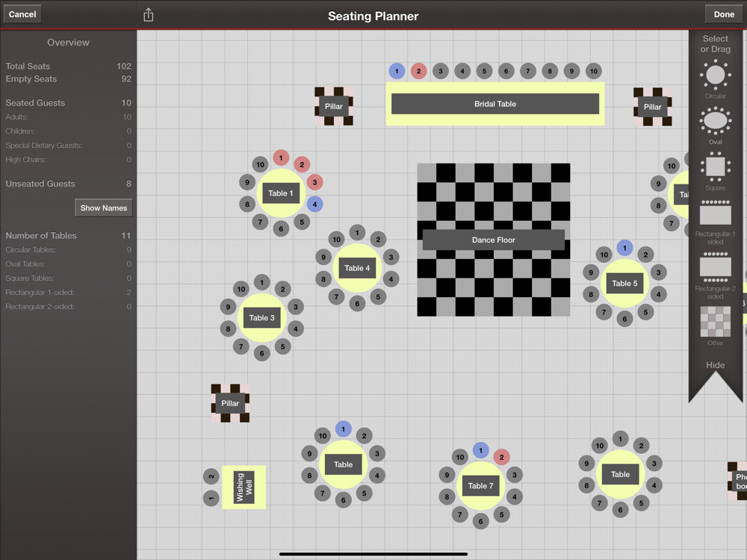Select the Dance Floor object
This screenshot has width=747, height=560.
click(494, 240)
